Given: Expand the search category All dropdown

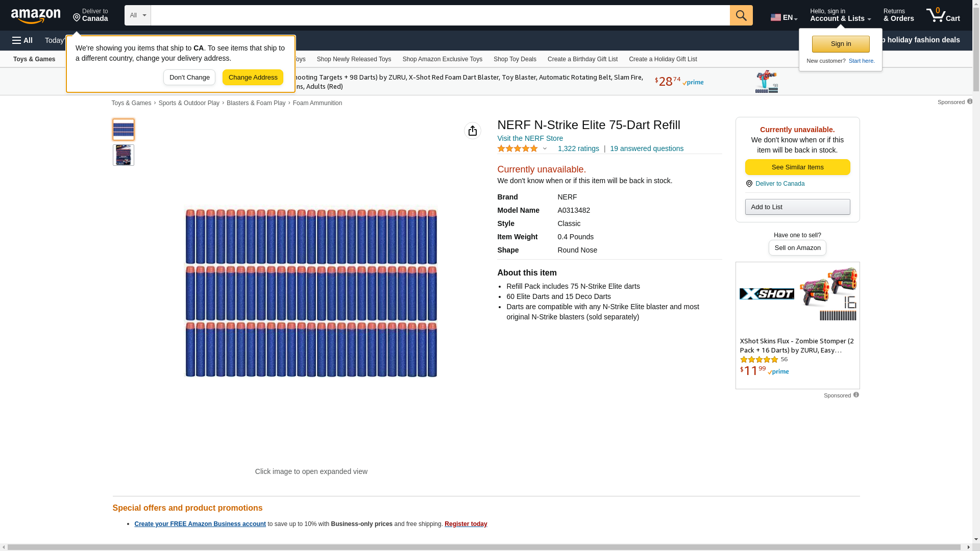Looking at the screenshot, I should pos(137,15).
